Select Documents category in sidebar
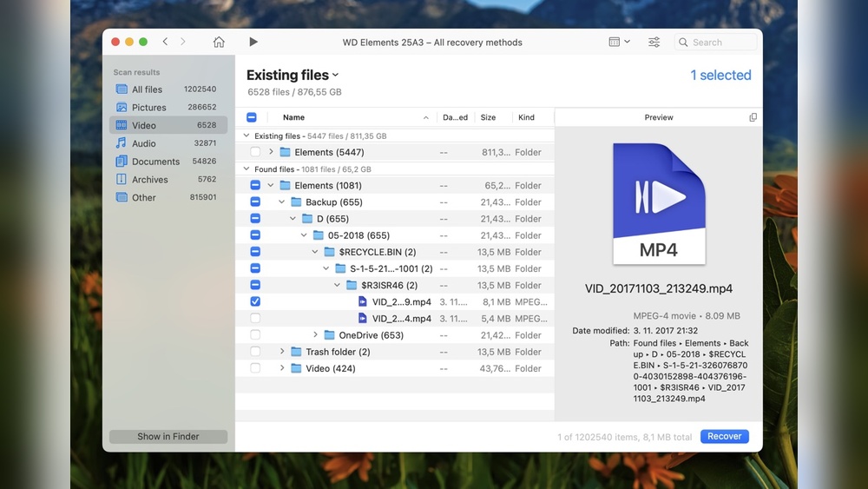This screenshot has height=489, width=868. (x=168, y=162)
